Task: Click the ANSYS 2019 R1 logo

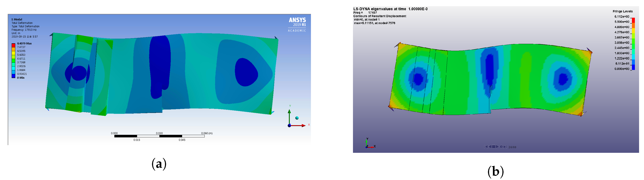Action: pos(297,22)
